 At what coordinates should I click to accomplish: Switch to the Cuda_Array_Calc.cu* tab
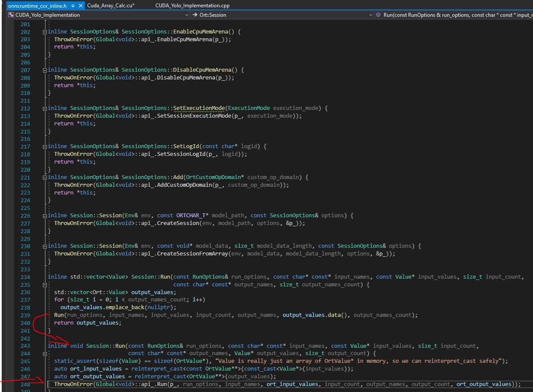click(111, 6)
